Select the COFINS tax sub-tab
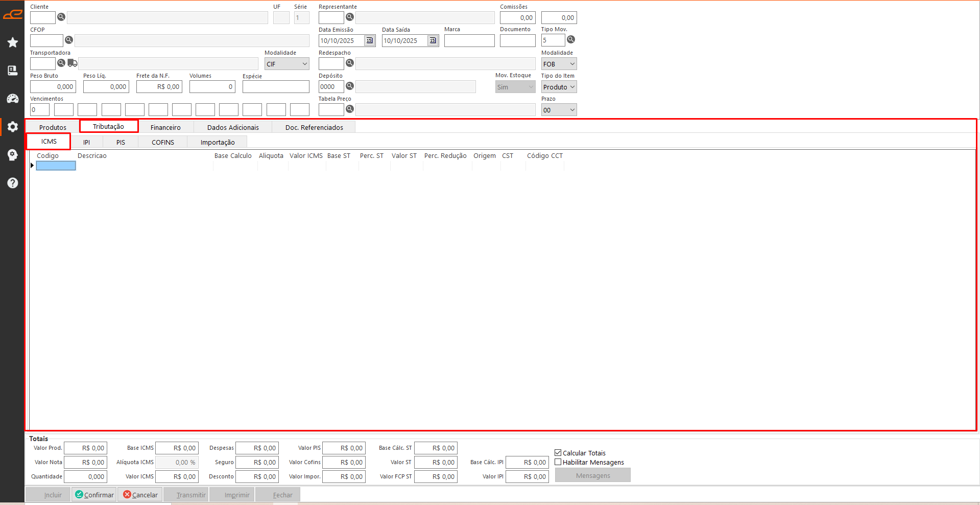 (162, 142)
